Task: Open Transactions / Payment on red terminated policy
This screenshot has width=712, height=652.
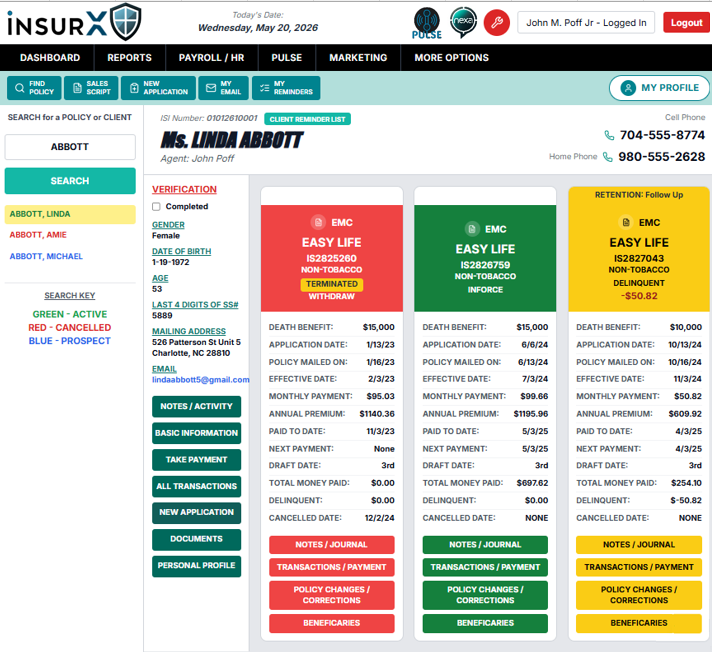Action: click(x=331, y=567)
